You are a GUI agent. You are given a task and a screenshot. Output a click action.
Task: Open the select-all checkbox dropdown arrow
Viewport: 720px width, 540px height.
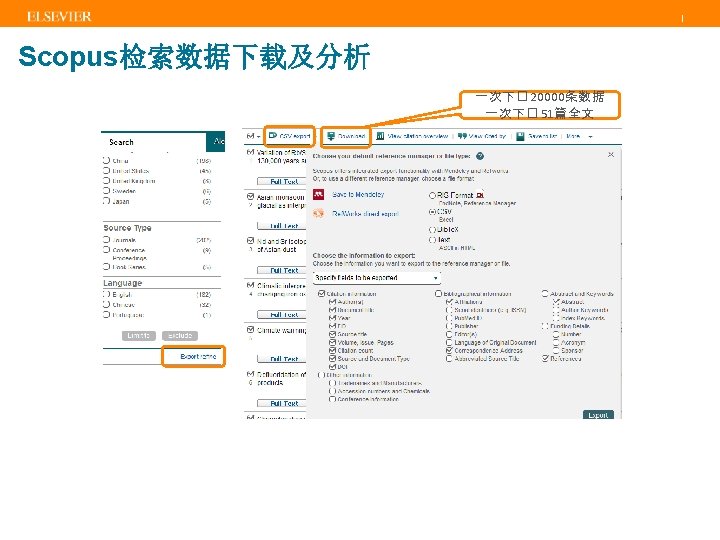259,137
